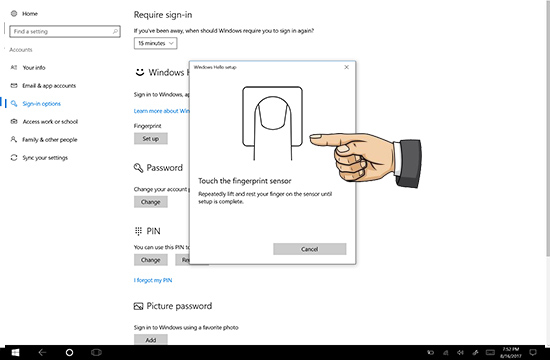The image size is (550, 360).
Task: Click Change under Password
Action: coord(150,202)
